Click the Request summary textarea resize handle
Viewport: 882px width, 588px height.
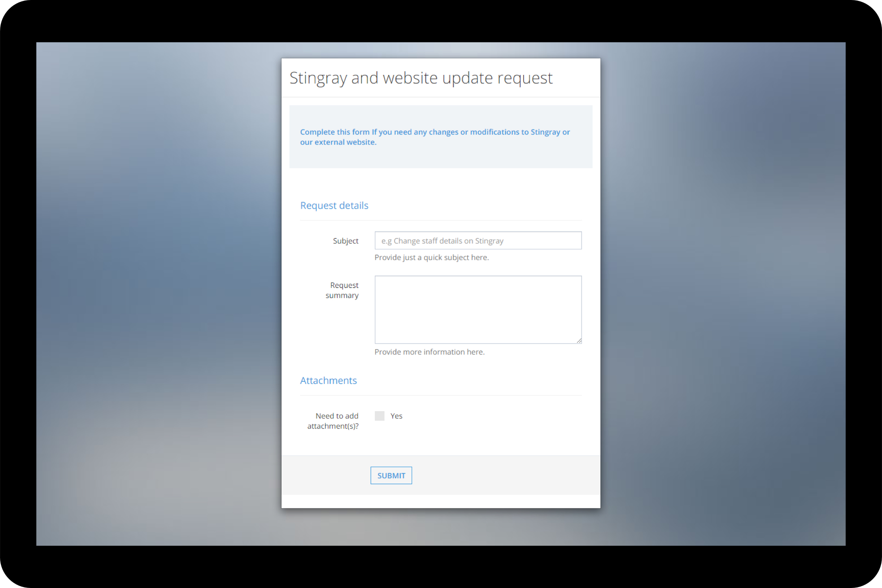[x=579, y=340]
